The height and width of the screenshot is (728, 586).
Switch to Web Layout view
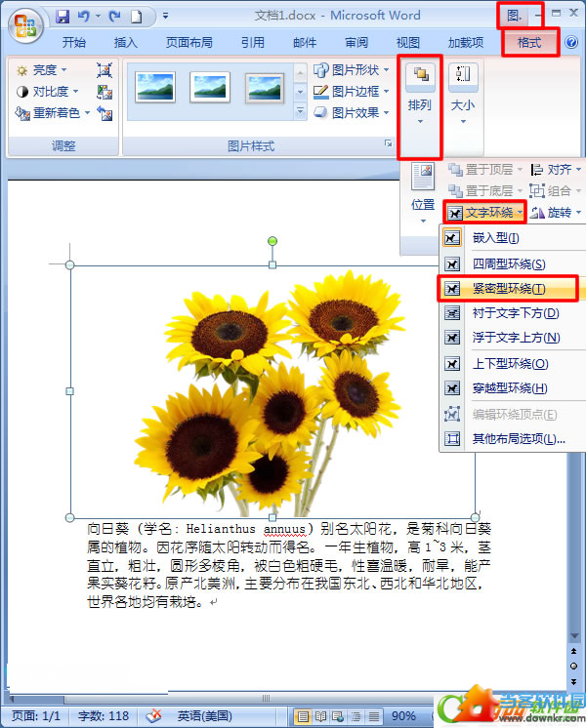coord(338,716)
